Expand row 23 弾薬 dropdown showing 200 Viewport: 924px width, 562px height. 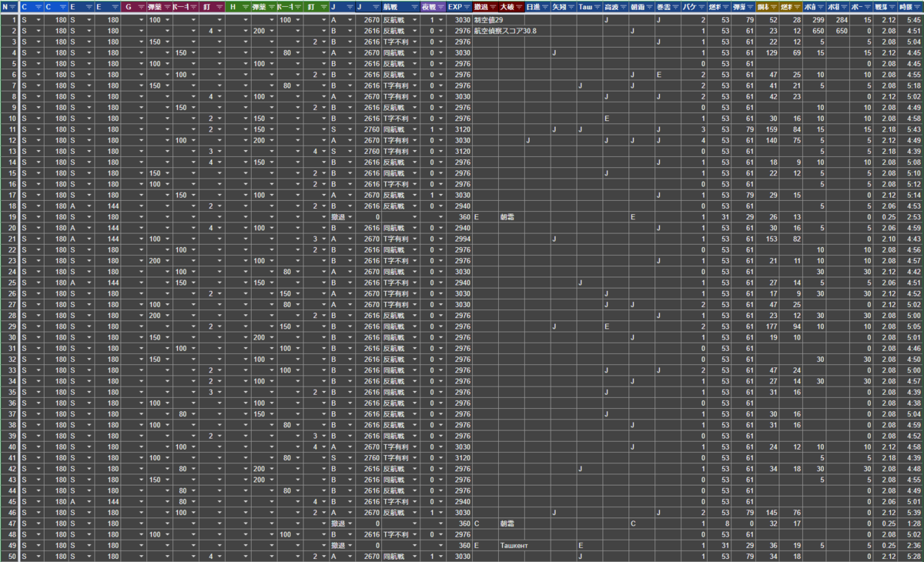168,260
